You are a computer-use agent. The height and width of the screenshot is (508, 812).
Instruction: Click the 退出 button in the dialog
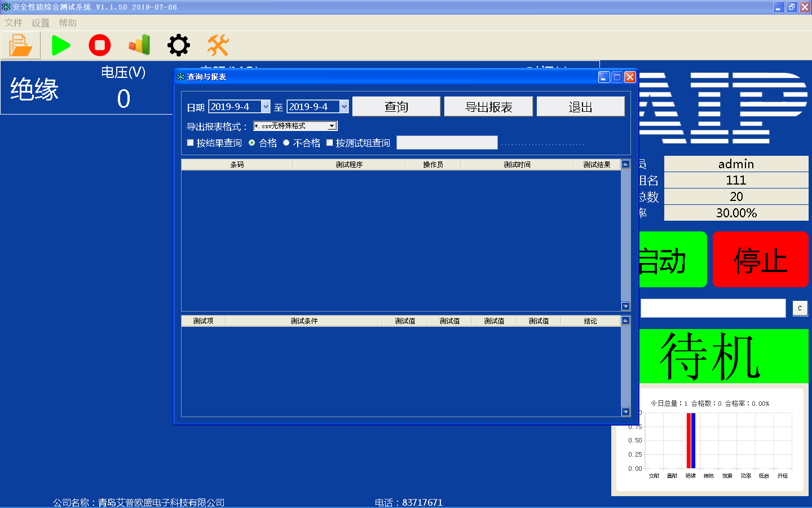point(581,107)
